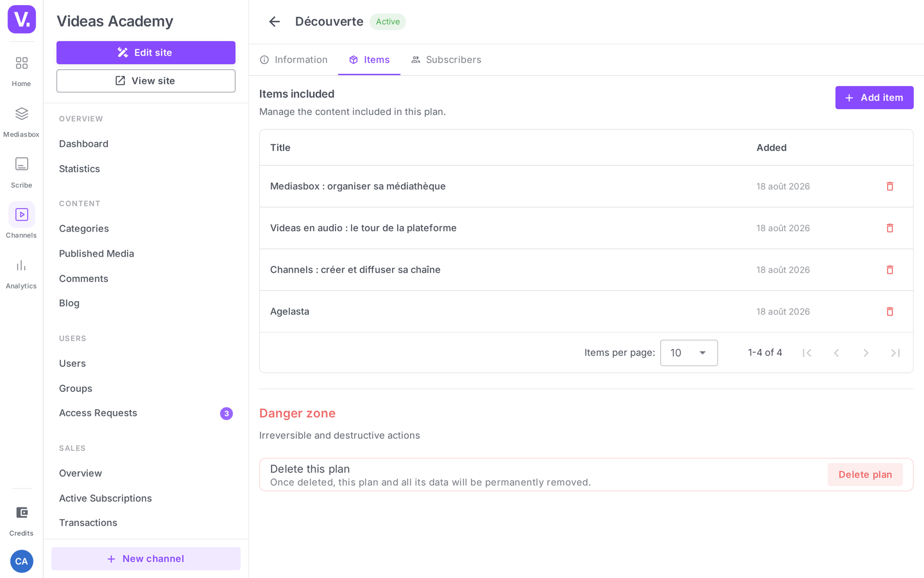Delete the Mediasbox : organiser sa médiathèque item

click(890, 186)
